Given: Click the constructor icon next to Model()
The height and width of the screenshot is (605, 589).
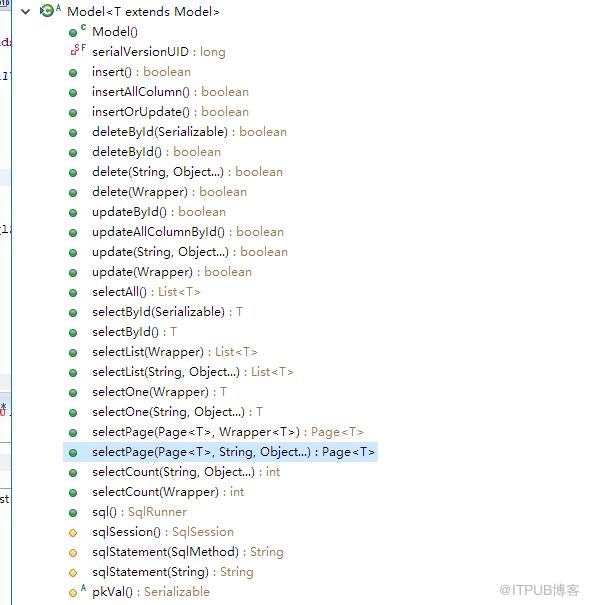Looking at the screenshot, I should pos(73,33).
